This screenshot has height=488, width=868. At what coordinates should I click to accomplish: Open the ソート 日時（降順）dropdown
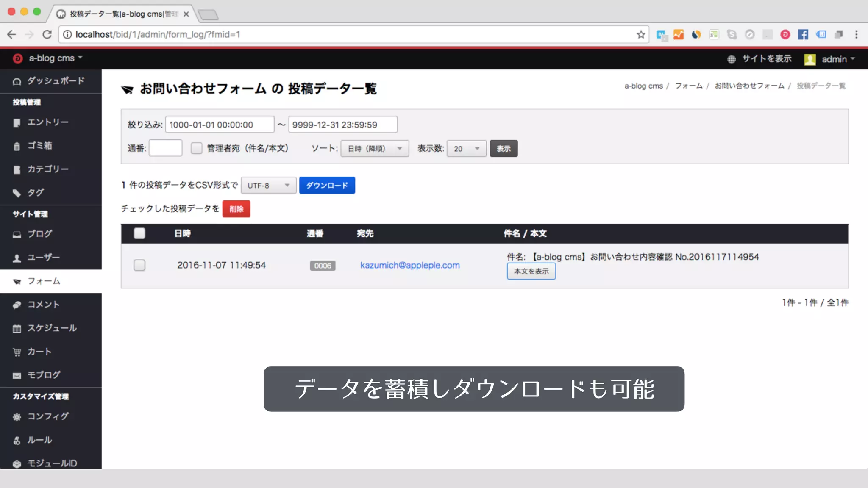click(375, 149)
